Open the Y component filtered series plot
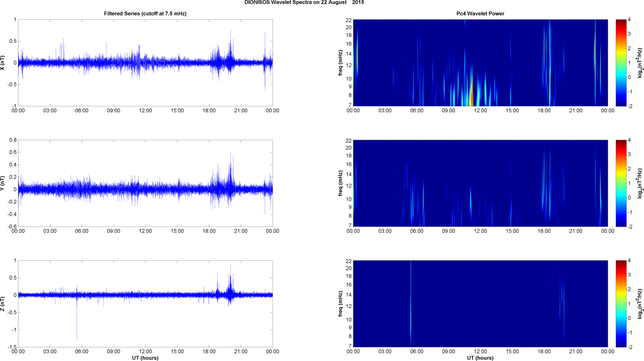The image size is (644, 361). tap(145, 183)
